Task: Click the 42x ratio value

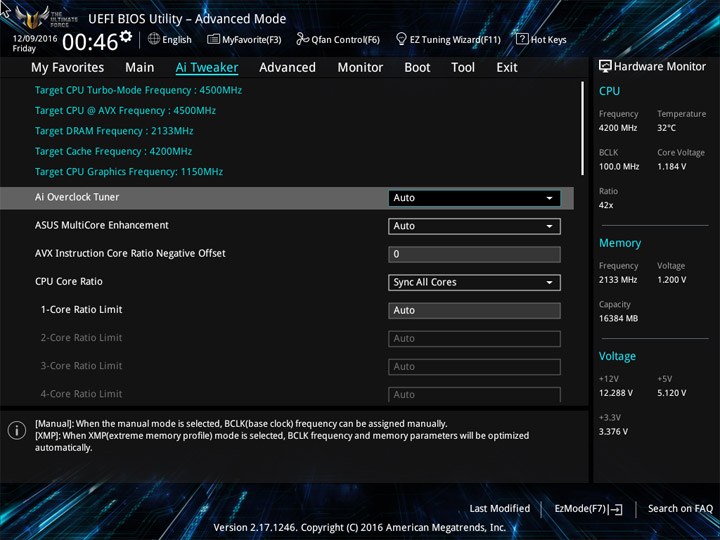Action: 606,205
